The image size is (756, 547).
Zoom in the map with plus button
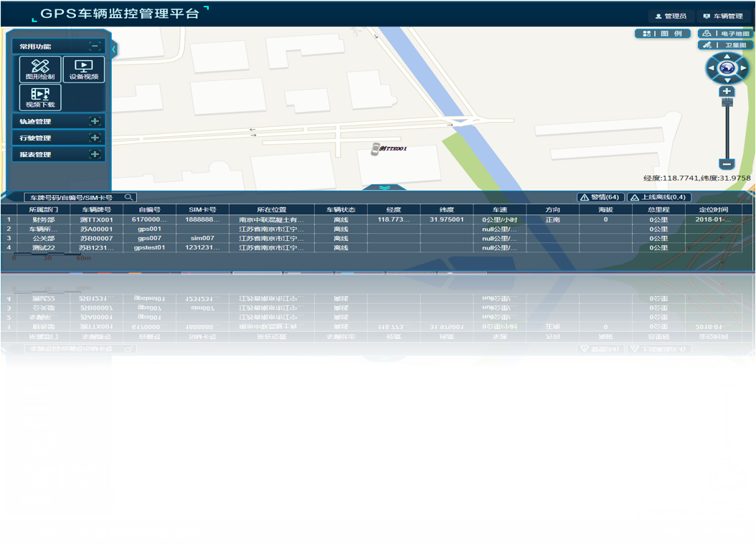(727, 92)
